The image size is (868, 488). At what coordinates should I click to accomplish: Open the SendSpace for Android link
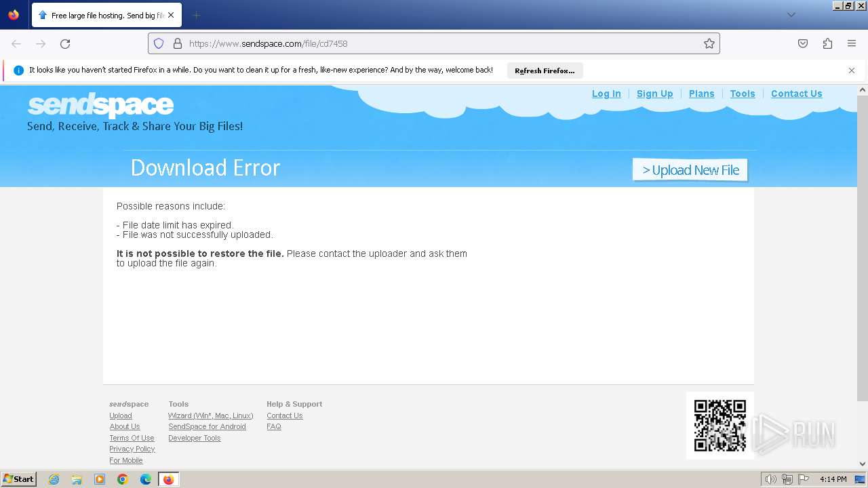[x=207, y=426]
